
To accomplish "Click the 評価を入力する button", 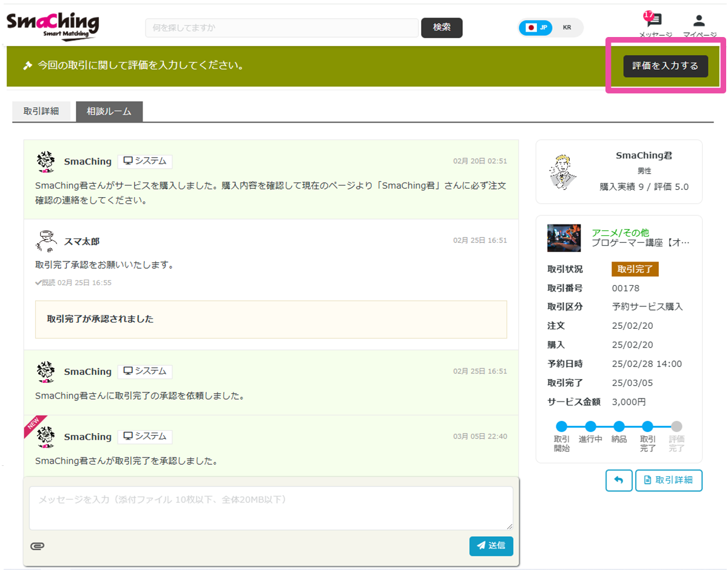I will [665, 67].
